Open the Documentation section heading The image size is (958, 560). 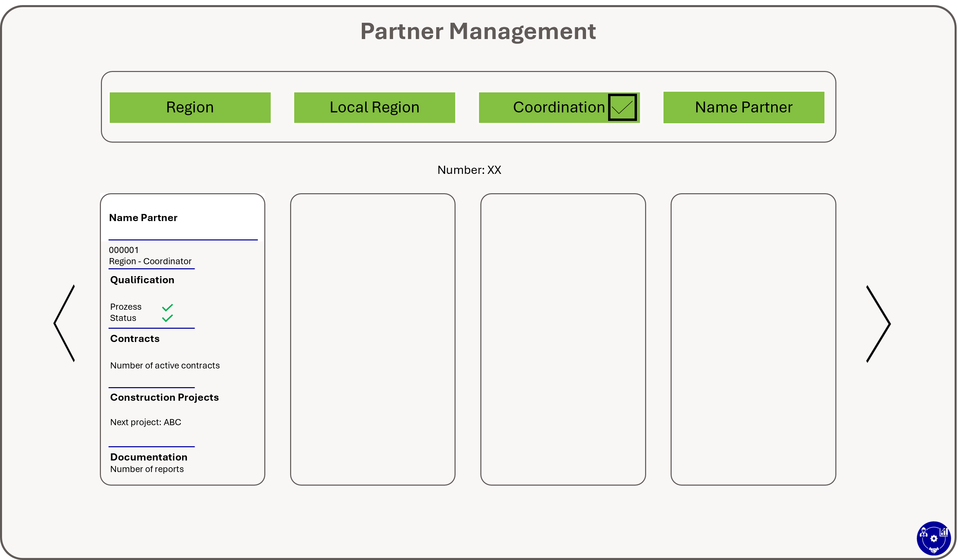click(149, 457)
